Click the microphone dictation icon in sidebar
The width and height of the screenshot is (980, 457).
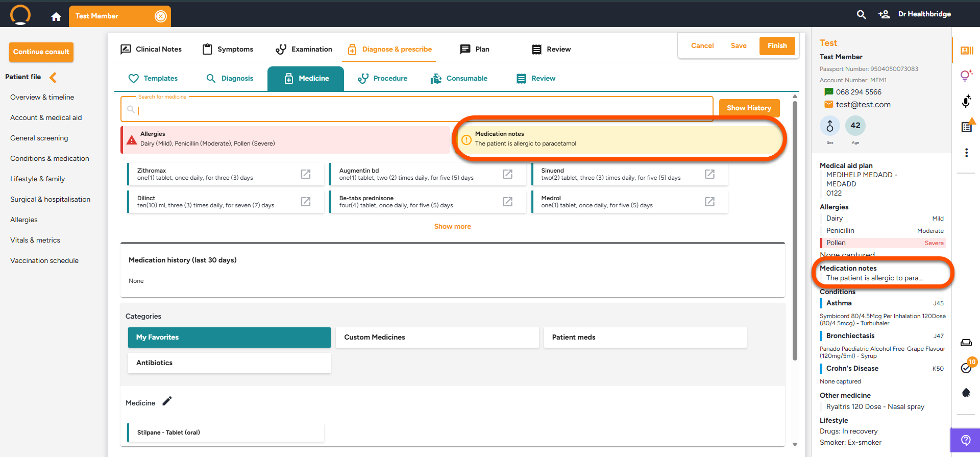pos(966,101)
